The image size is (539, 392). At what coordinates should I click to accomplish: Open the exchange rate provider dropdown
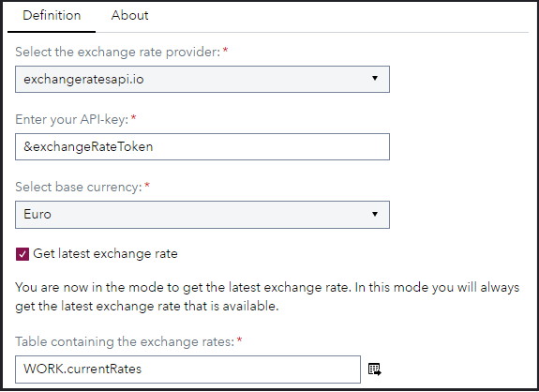click(202, 79)
